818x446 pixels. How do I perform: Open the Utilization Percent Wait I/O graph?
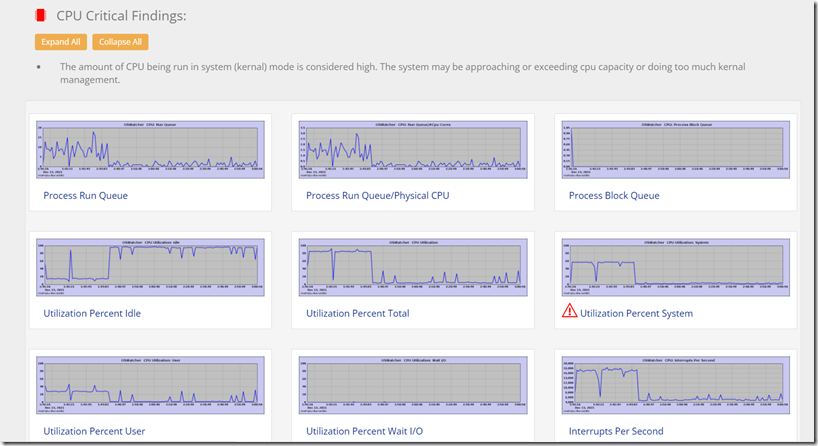tap(413, 385)
